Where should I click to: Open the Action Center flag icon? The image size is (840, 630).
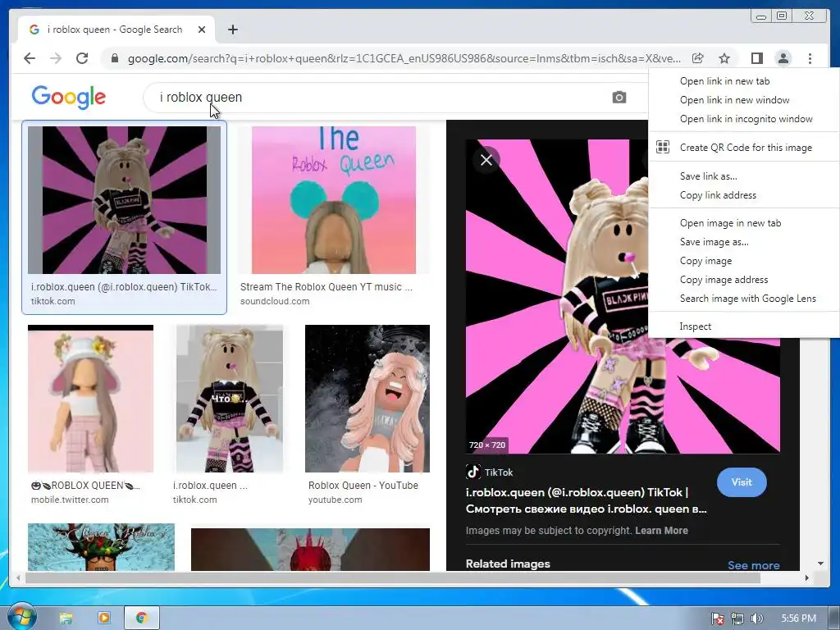click(x=717, y=619)
